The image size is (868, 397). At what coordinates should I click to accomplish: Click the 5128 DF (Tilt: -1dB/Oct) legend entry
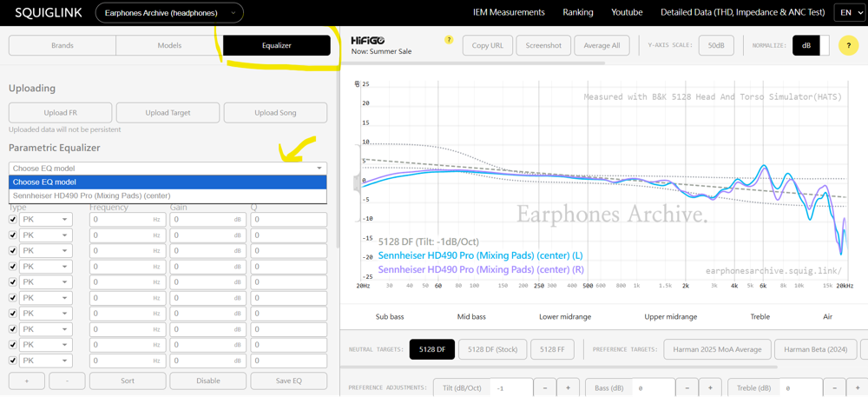(429, 242)
